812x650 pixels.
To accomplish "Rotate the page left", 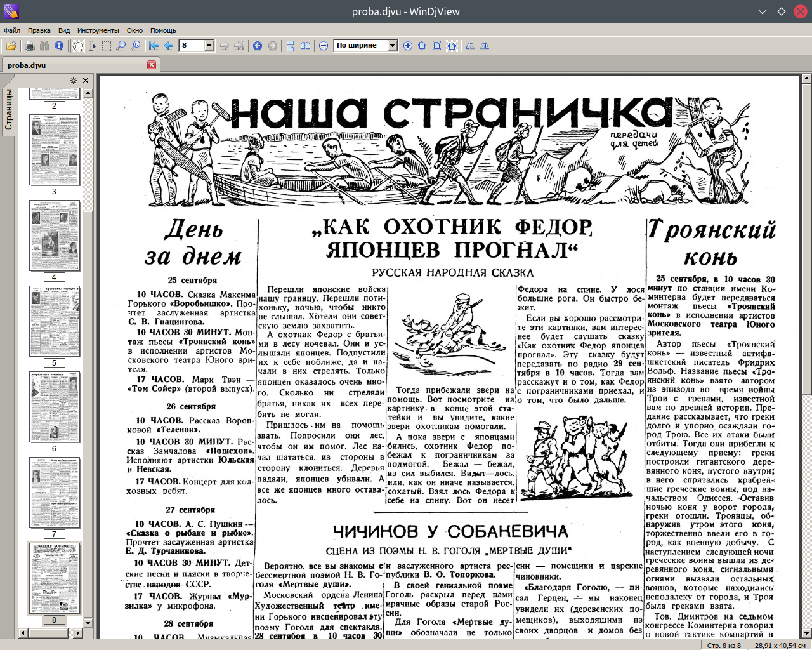I will click(x=470, y=46).
